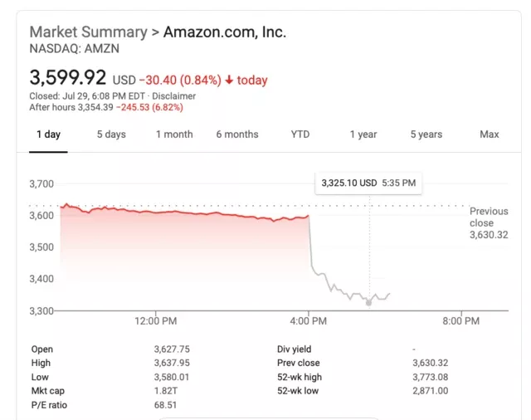Click the red down arrow beside today
Image resolution: width=531 pixels, height=420 pixels.
(x=229, y=80)
